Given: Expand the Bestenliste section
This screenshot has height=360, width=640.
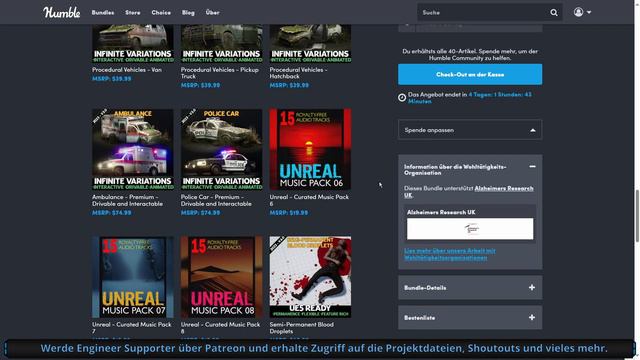Looking at the screenshot, I should click(470, 318).
